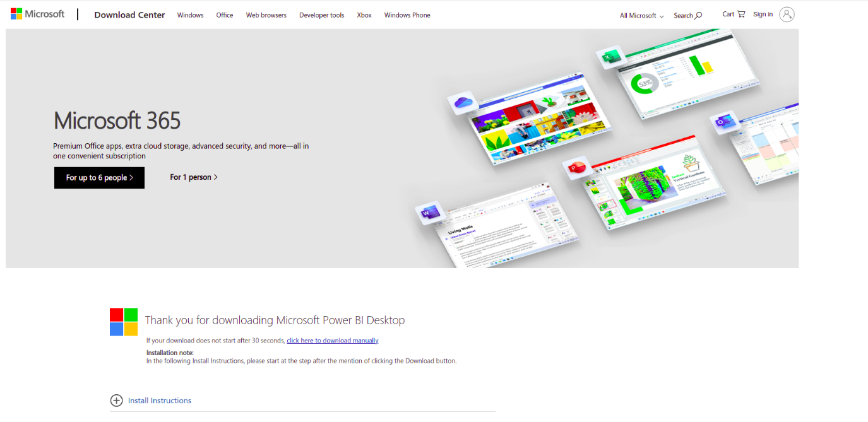The height and width of the screenshot is (422, 868).
Task: Open the Install Instructions link
Action: pos(160,401)
